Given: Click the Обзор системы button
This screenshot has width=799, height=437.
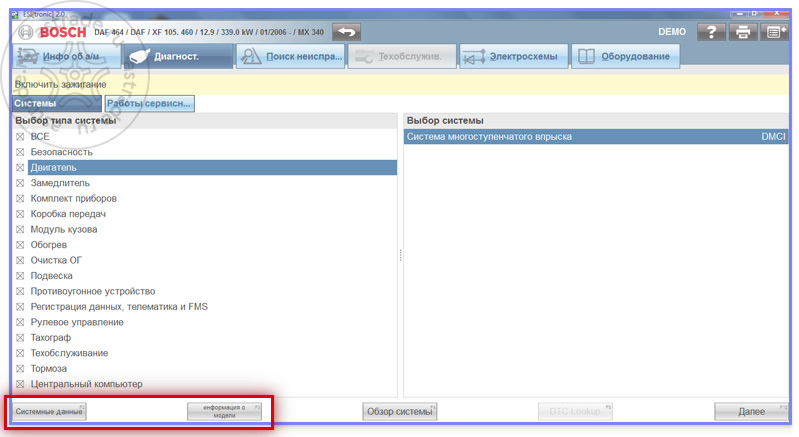Looking at the screenshot, I should 400,412.
